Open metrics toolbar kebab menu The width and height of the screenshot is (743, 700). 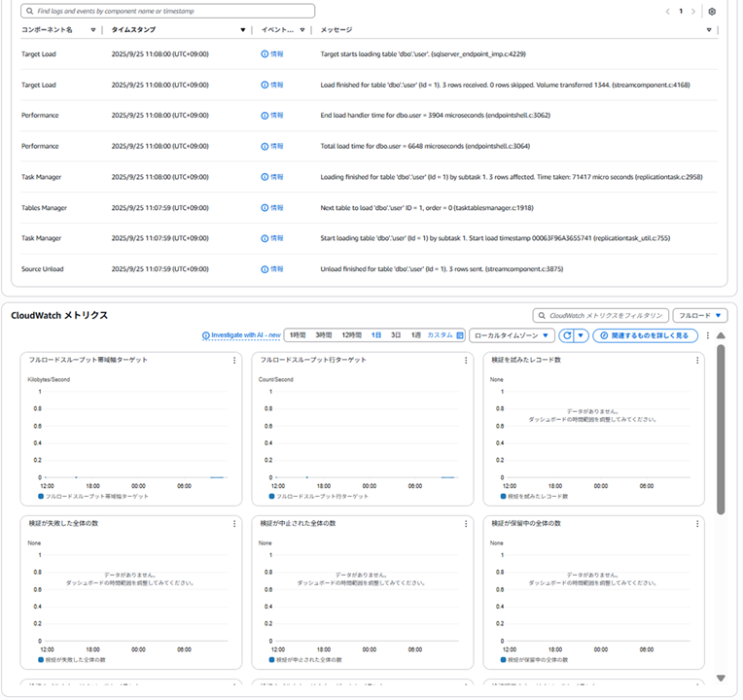707,335
